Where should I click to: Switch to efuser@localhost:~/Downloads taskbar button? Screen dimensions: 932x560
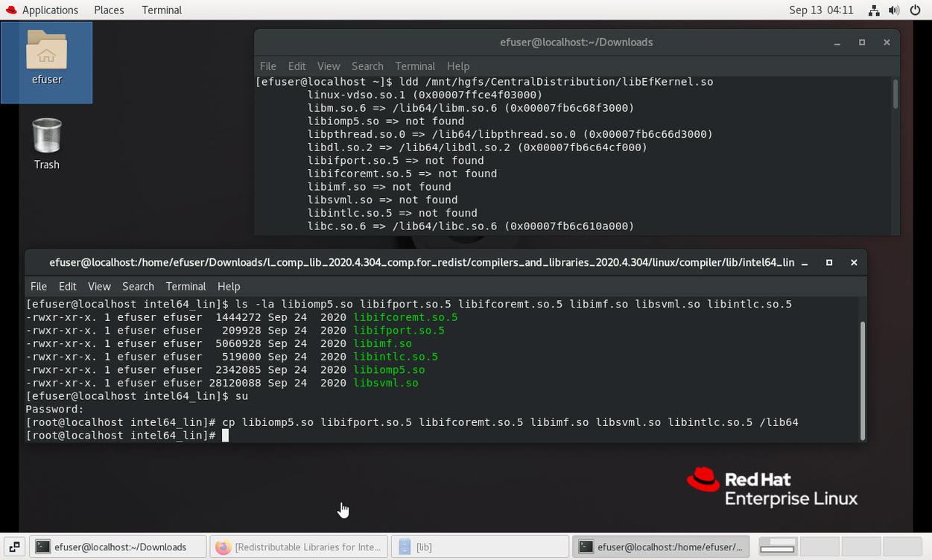(x=118, y=547)
